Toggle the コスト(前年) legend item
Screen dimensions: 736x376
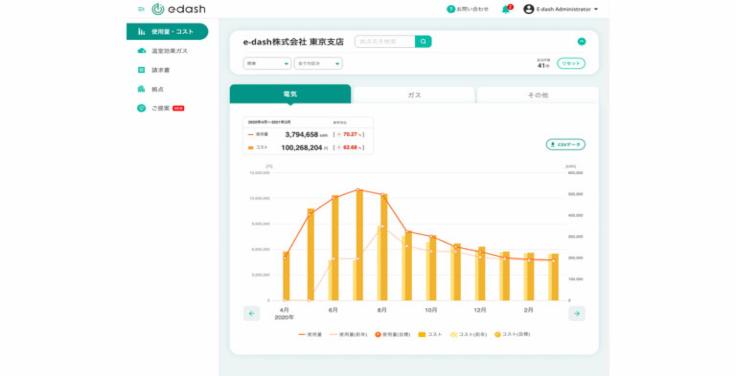click(x=468, y=335)
